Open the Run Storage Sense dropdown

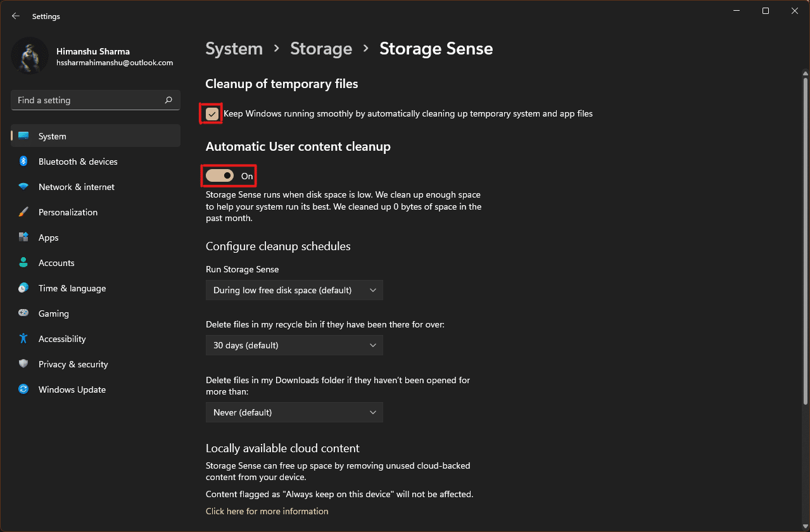(294, 290)
